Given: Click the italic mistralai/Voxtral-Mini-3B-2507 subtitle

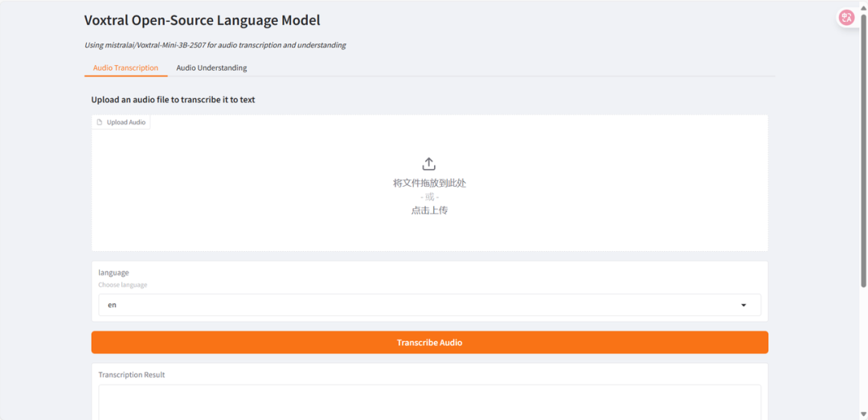Looking at the screenshot, I should coord(215,45).
